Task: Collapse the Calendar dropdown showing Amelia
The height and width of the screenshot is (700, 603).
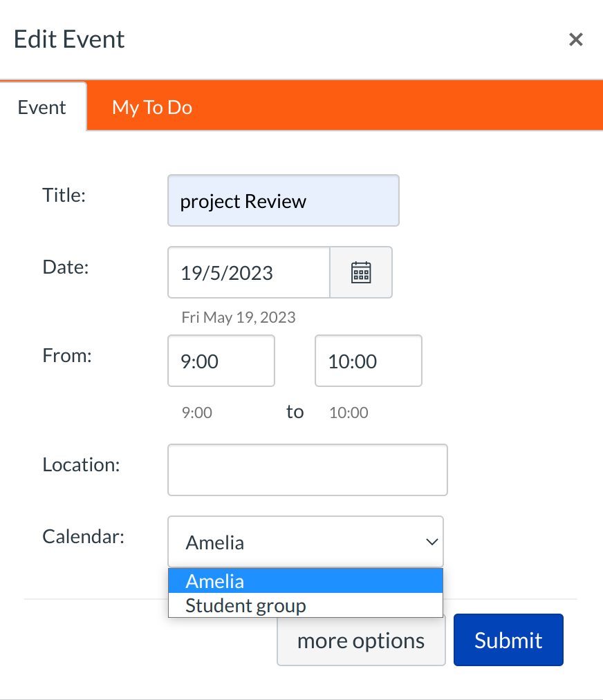Action: pyautogui.click(x=305, y=542)
